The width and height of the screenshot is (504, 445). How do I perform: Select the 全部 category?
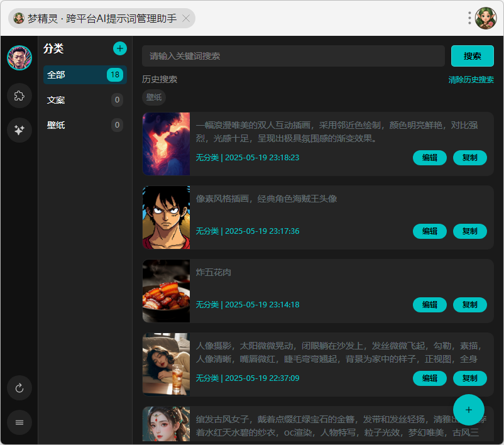(x=85, y=75)
